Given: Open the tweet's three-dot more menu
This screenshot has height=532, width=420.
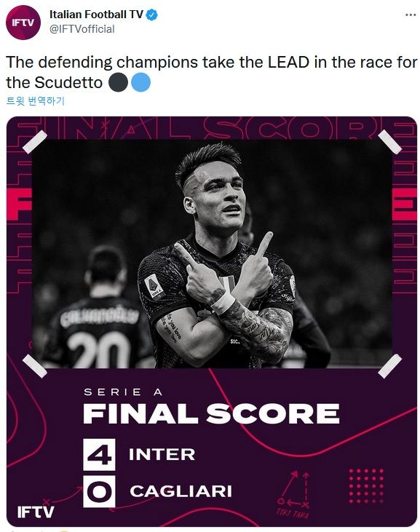Looking at the screenshot, I should (411, 15).
